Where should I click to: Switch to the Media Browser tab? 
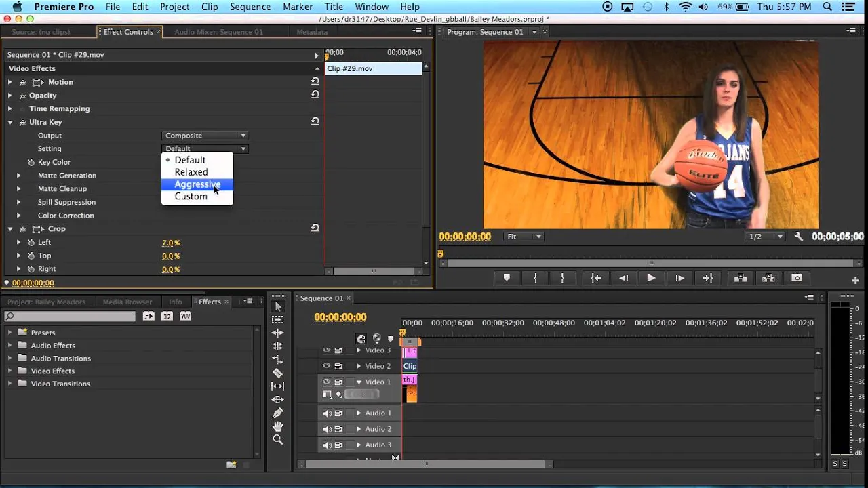127,302
